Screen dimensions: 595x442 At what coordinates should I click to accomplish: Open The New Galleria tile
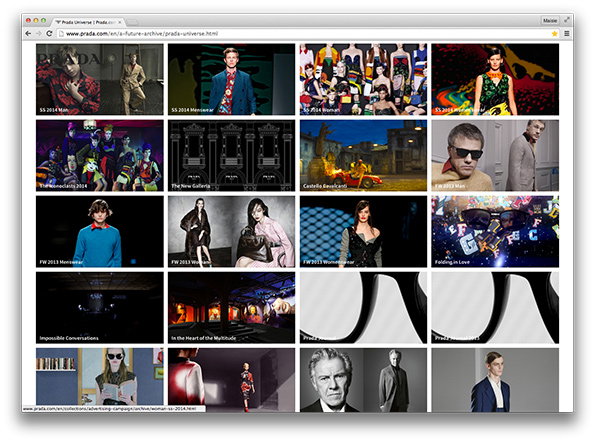coord(231,155)
